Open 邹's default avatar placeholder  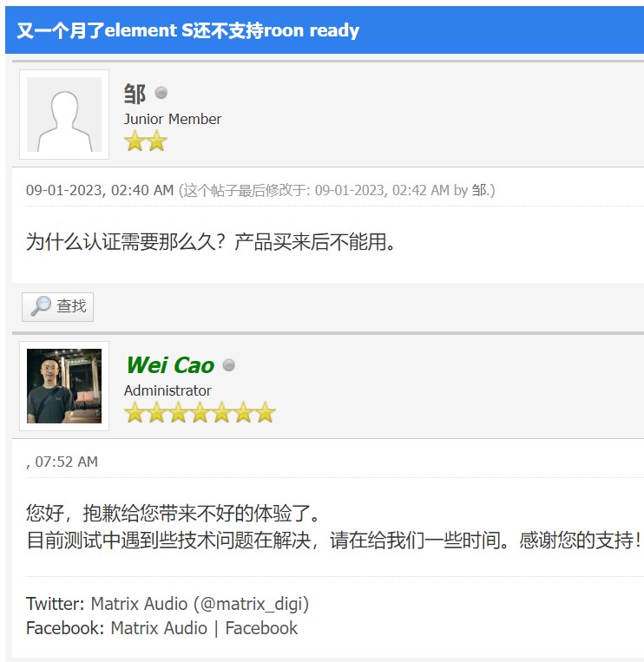click(x=64, y=115)
